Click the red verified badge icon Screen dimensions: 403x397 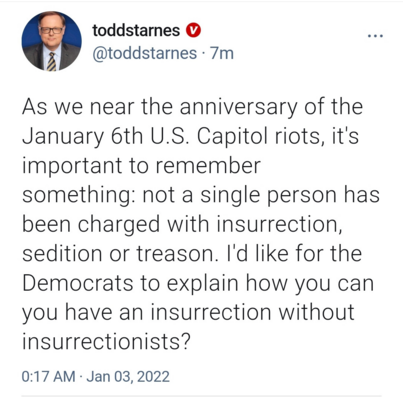pyautogui.click(x=193, y=30)
